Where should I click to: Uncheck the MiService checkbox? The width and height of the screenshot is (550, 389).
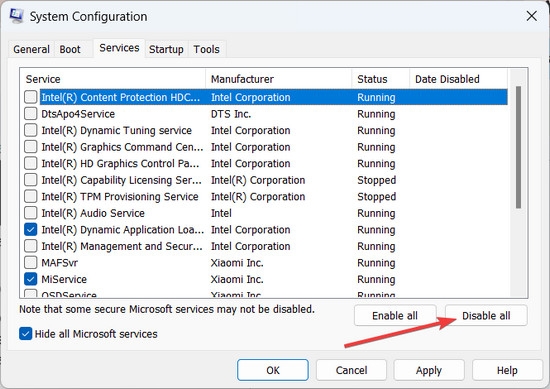[x=31, y=279]
